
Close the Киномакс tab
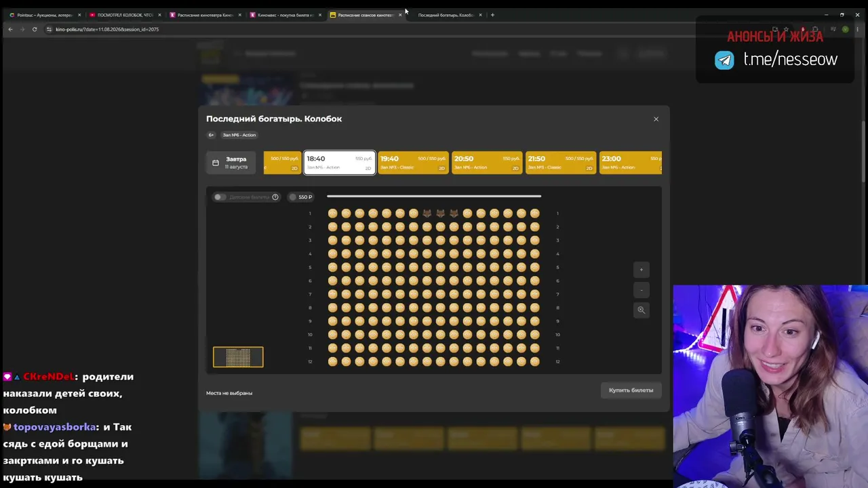(x=319, y=15)
